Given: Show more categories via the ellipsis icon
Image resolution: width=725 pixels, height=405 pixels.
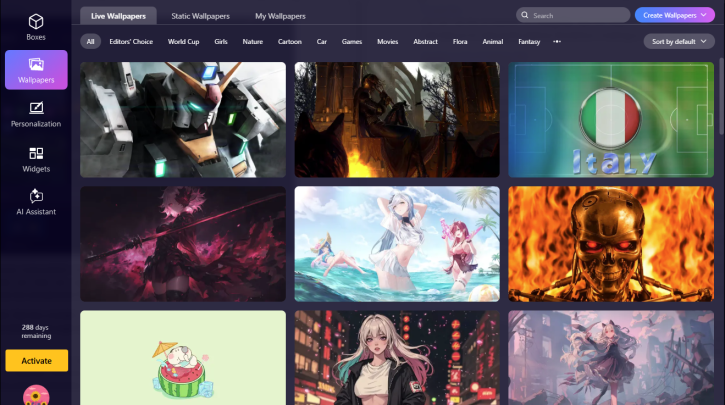Looking at the screenshot, I should (x=557, y=42).
